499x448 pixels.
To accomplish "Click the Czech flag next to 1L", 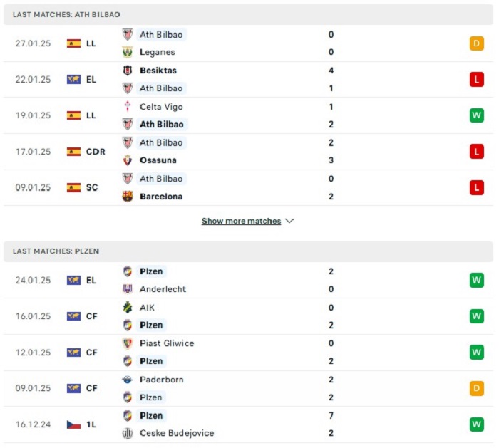I will point(73,424).
